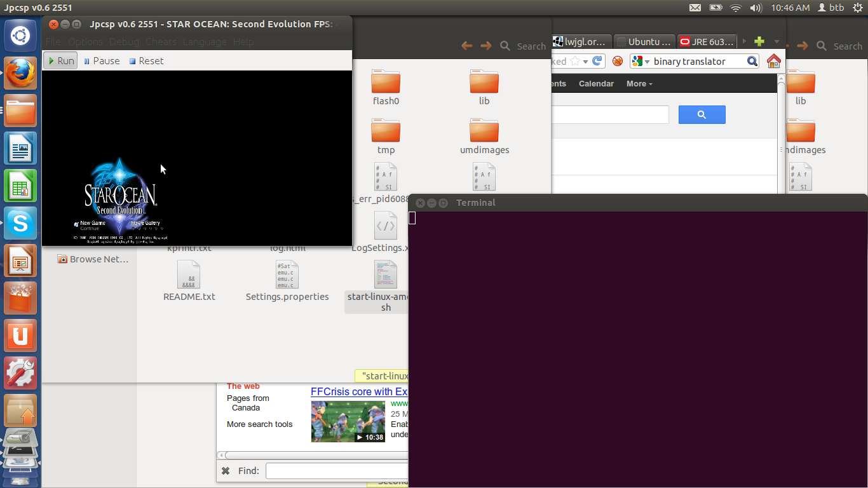The height and width of the screenshot is (488, 868).
Task: Go to browser home page icon
Action: click(773, 61)
